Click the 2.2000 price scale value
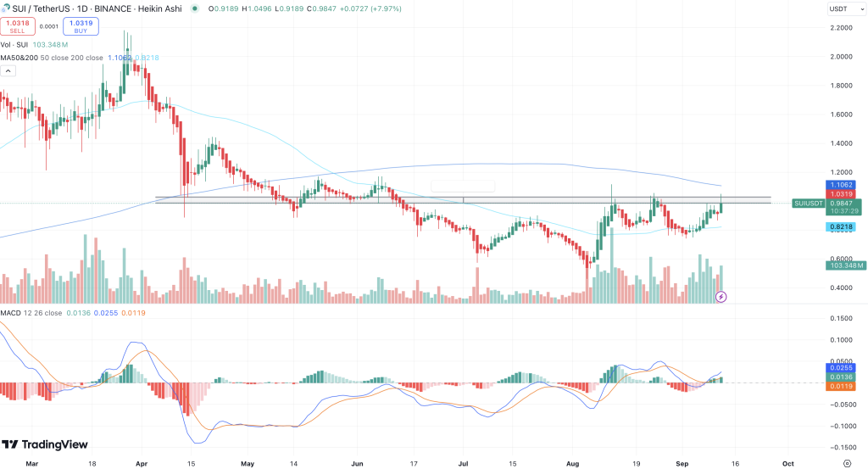The image size is (868, 469). (841, 28)
